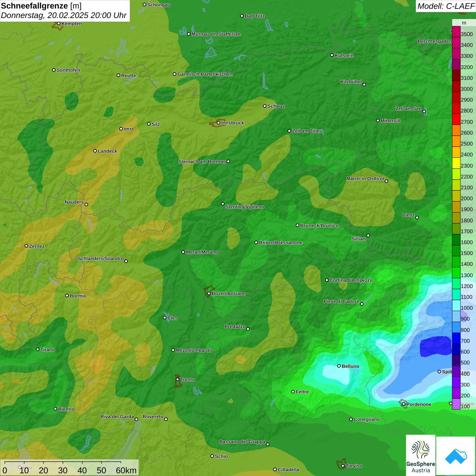Click the Bruneck/Brunico label
476x476 pixels.
(319, 225)
